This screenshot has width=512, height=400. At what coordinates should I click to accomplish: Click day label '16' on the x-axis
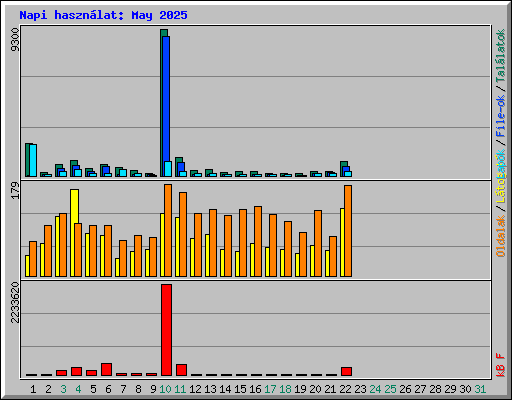(256, 389)
